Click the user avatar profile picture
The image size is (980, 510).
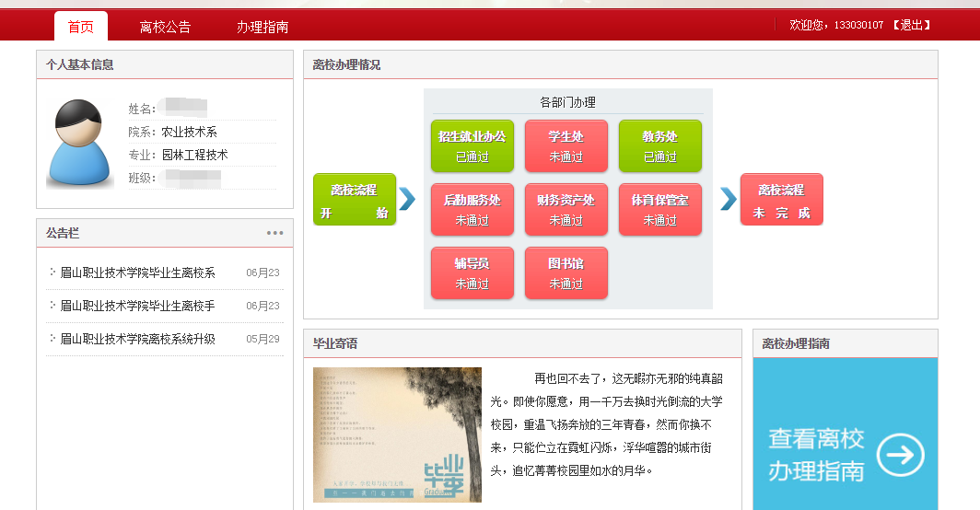pos(79,144)
